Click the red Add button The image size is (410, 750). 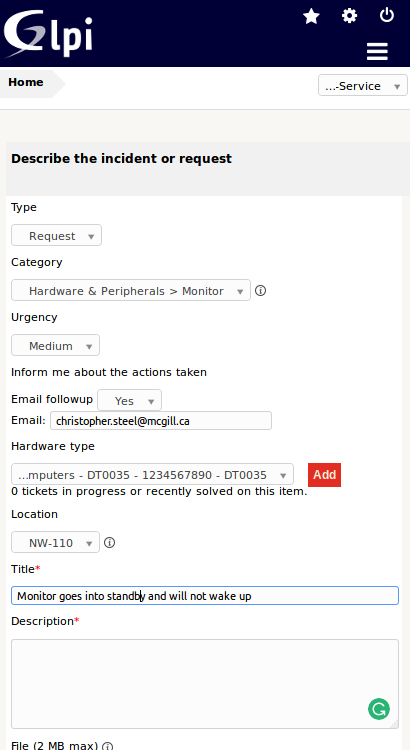(324, 475)
